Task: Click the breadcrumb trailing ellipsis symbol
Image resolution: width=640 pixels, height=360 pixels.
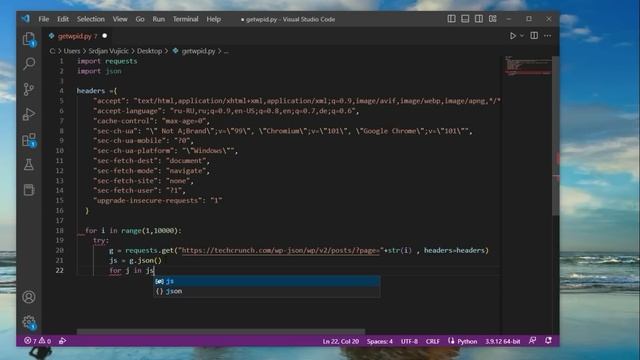Action: click(227, 51)
